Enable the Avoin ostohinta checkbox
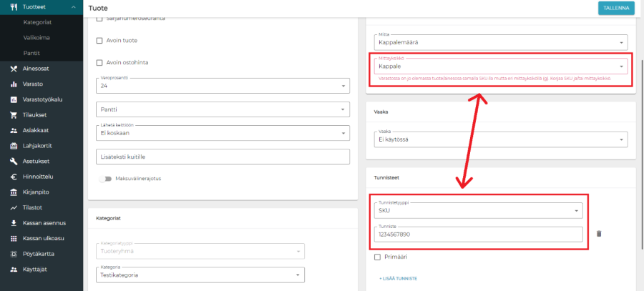 99,62
